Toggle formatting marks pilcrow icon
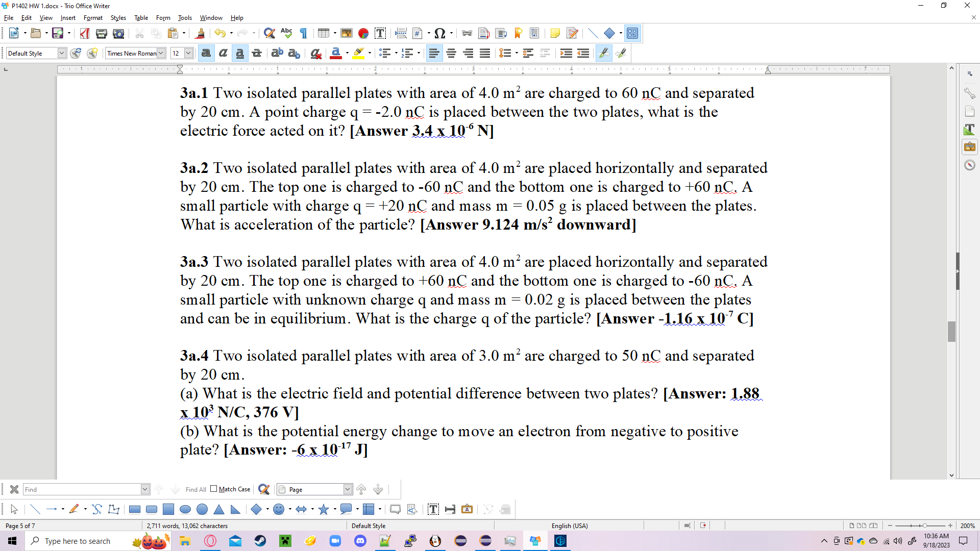980x551 pixels. click(304, 34)
